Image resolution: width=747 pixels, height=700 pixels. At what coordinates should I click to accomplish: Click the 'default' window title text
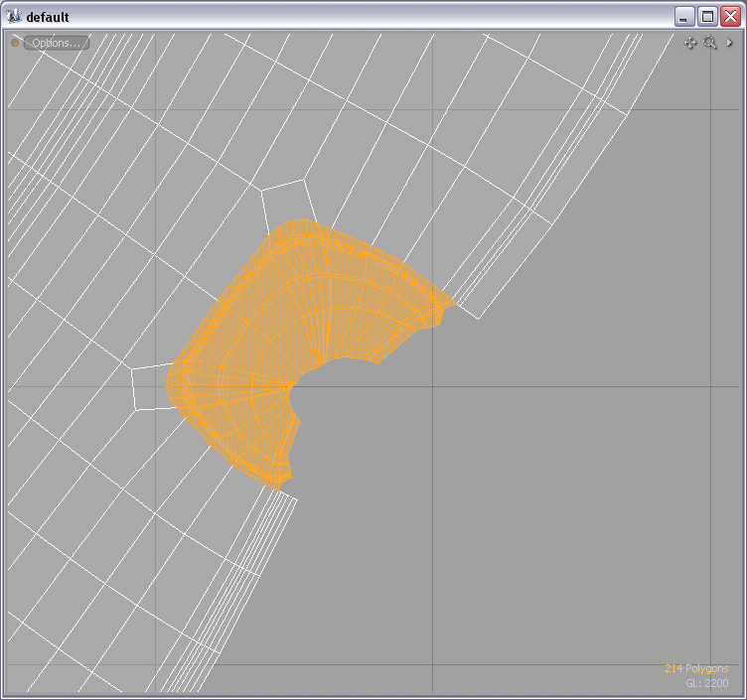48,17
